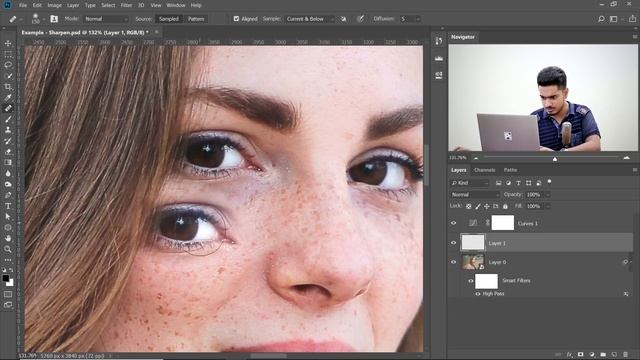Change Screen Mode icon in toolbox

[x=8, y=305]
